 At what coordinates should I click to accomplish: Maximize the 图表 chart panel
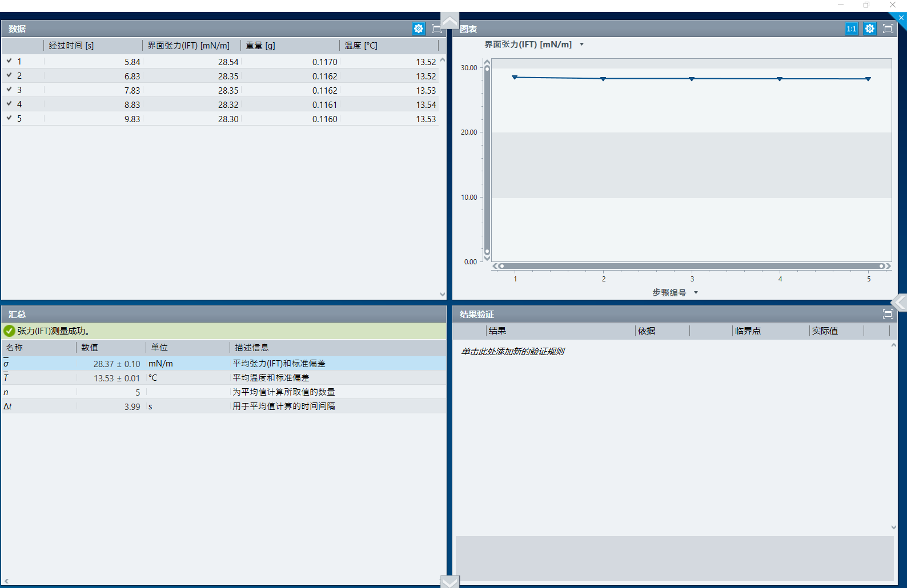point(888,29)
